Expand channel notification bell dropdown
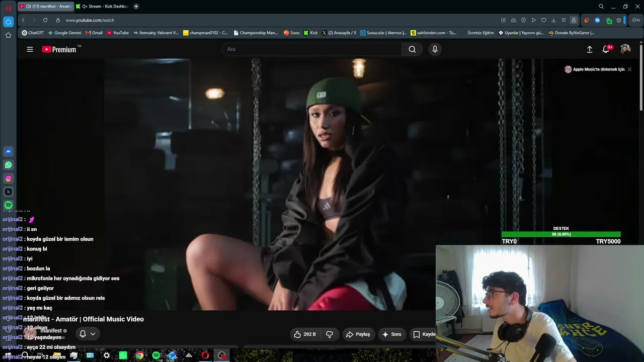 tap(88, 334)
